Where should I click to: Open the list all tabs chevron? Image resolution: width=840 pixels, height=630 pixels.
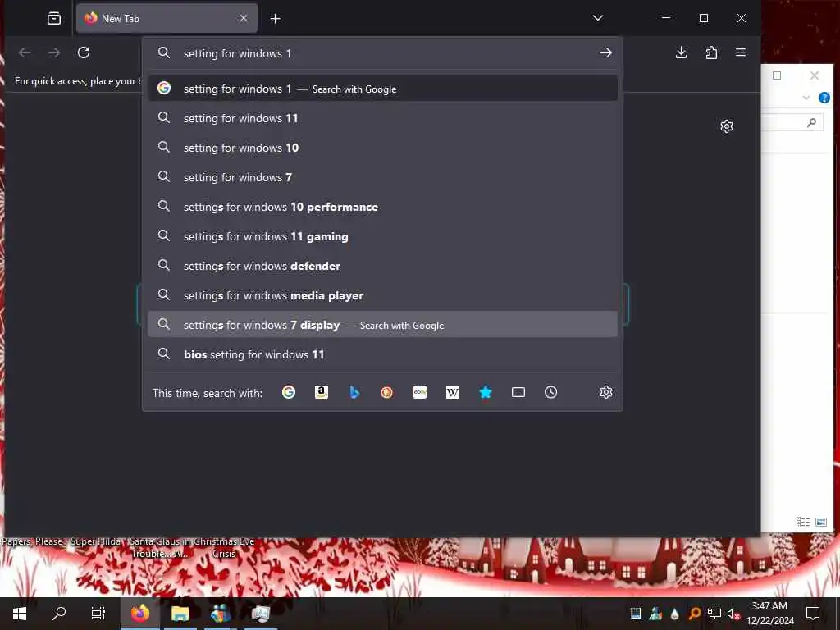[598, 18]
